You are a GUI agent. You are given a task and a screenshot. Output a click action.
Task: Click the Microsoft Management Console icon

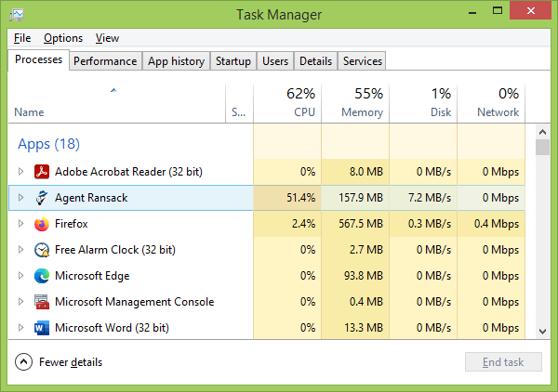click(x=42, y=302)
